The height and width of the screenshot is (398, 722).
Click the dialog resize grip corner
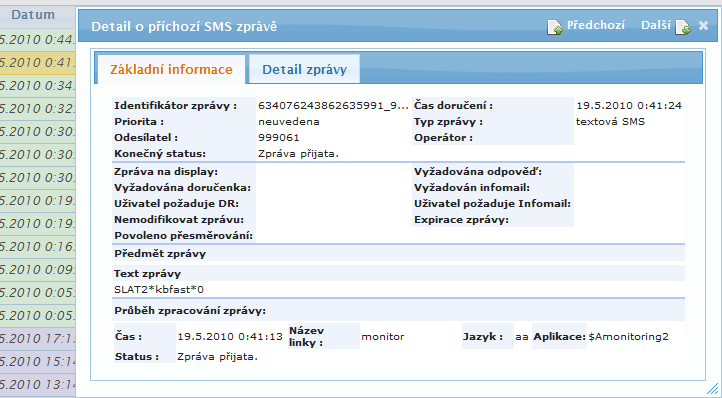[x=712, y=388]
